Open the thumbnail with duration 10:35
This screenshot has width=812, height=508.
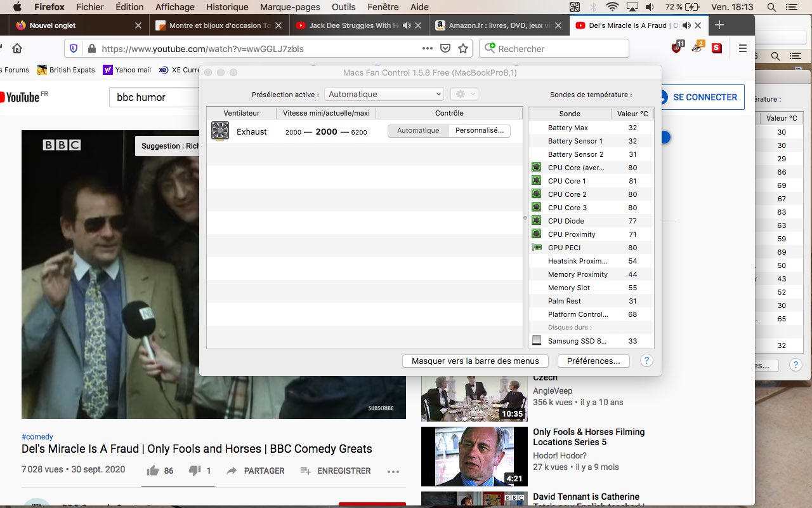click(x=475, y=398)
